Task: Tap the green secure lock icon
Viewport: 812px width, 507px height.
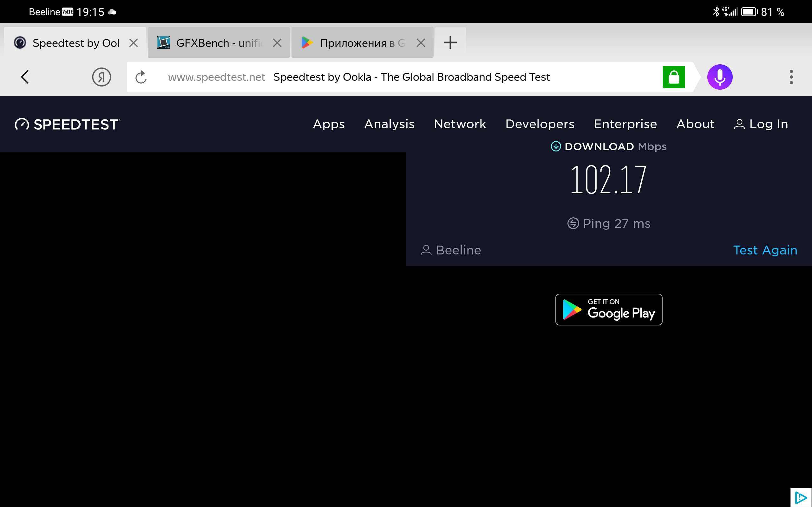Action: tap(673, 77)
